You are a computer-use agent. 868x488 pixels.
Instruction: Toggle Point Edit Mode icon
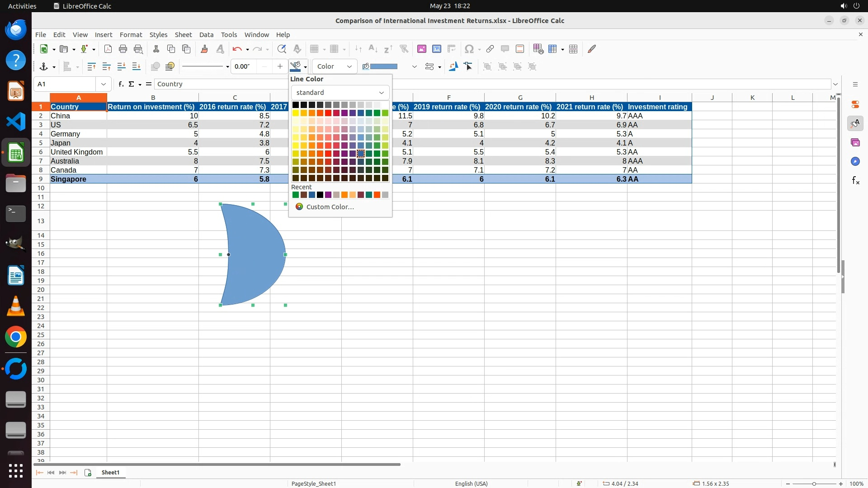(x=468, y=66)
